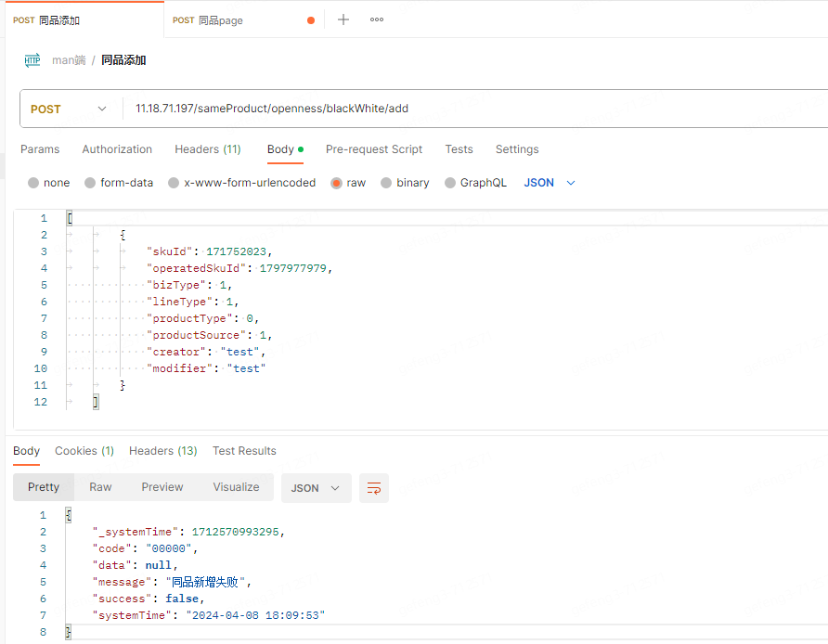
Task: Open the Cookies (1) response tab
Action: coord(84,451)
